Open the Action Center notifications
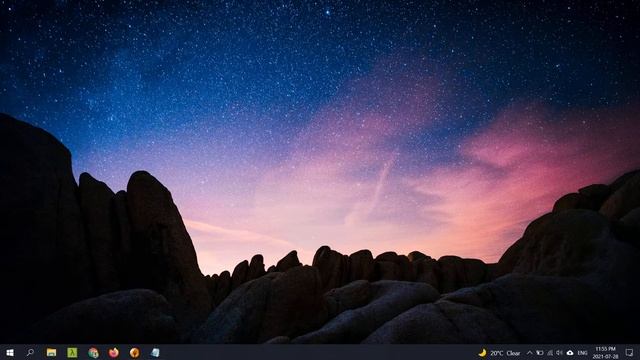The width and height of the screenshot is (640, 360). (x=629, y=353)
